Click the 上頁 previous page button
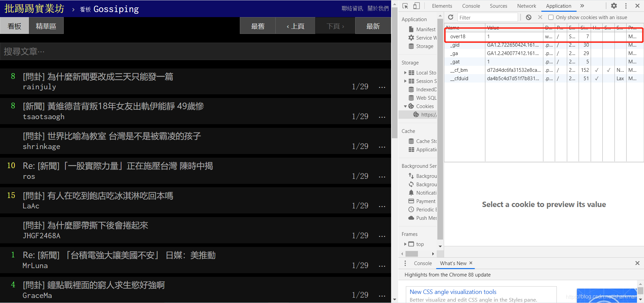The width and height of the screenshot is (644, 303). tap(296, 26)
